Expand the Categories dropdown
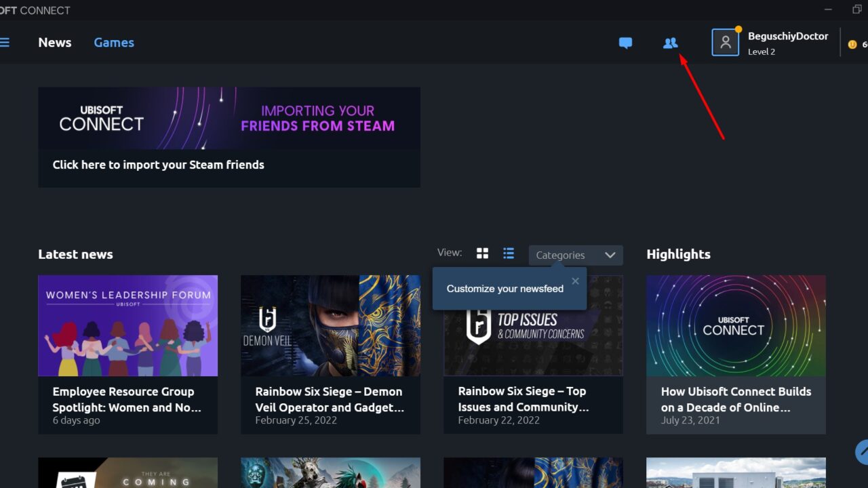 point(575,255)
